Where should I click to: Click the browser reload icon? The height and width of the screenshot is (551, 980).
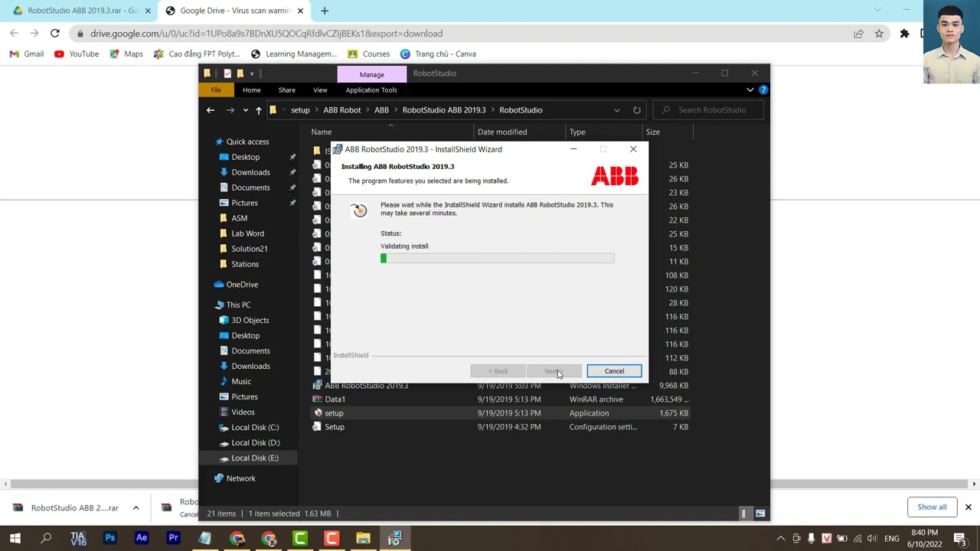[x=55, y=34]
